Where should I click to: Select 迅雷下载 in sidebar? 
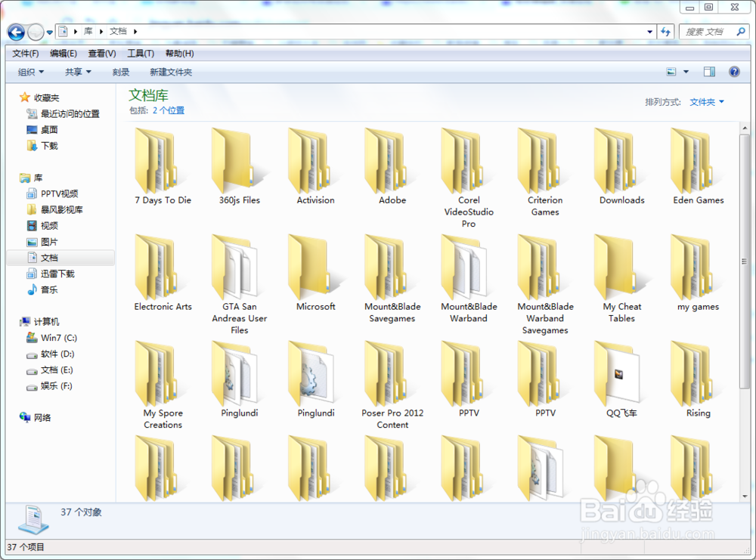[51, 274]
